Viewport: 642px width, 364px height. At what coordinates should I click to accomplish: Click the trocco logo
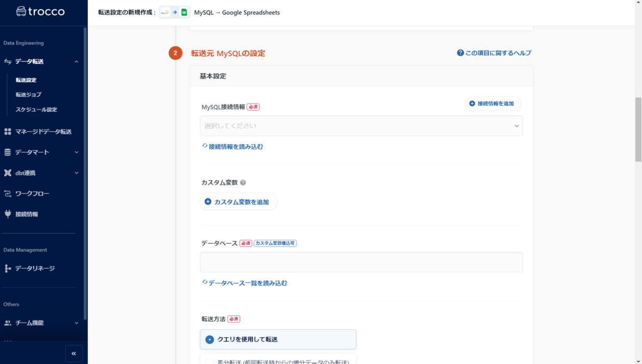pyautogui.click(x=41, y=11)
